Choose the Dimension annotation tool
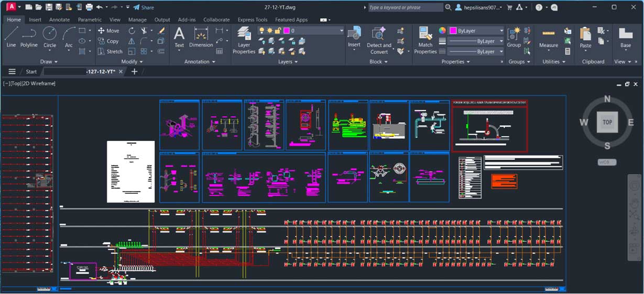This screenshot has height=294, width=644. [201, 38]
